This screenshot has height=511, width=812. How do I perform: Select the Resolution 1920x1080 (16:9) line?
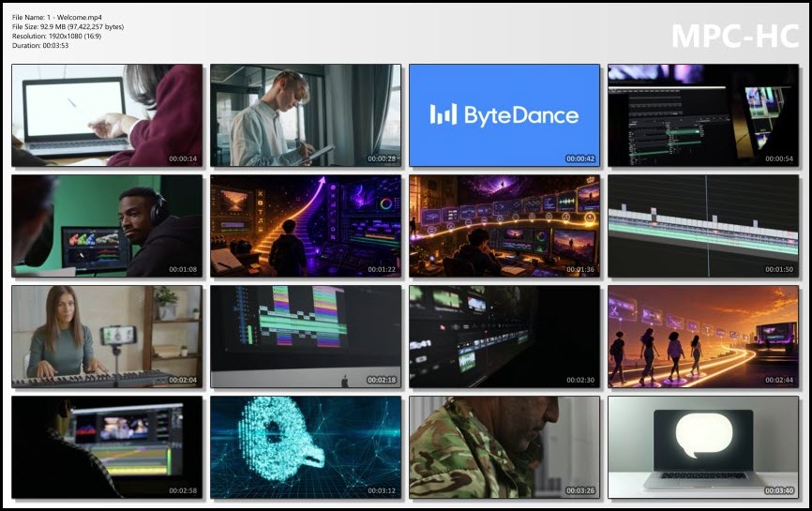coord(56,36)
